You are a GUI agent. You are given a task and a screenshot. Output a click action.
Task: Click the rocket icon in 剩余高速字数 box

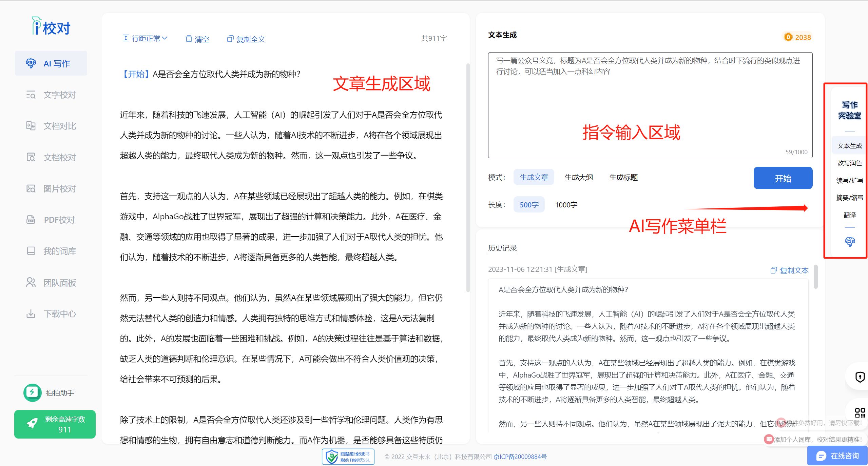[x=32, y=423]
